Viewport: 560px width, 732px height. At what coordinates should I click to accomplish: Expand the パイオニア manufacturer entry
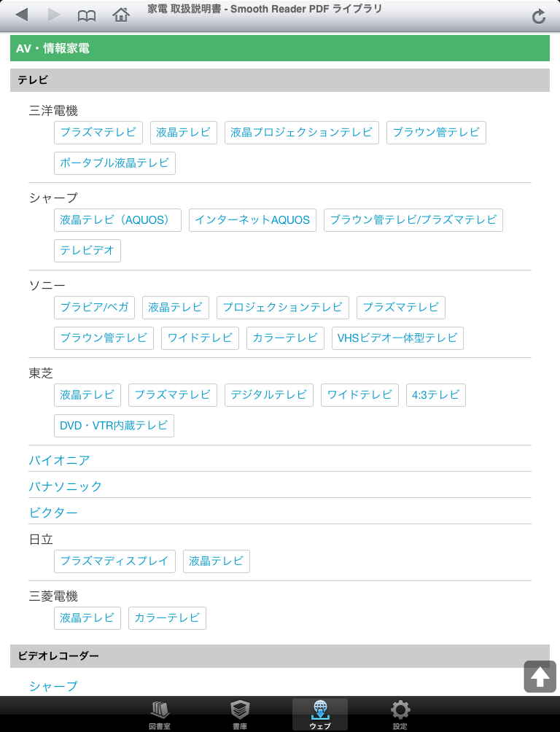(59, 460)
